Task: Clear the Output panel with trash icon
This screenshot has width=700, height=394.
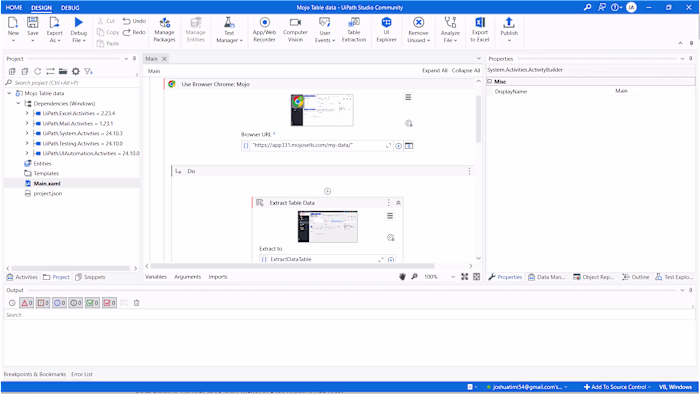Action: [137, 303]
